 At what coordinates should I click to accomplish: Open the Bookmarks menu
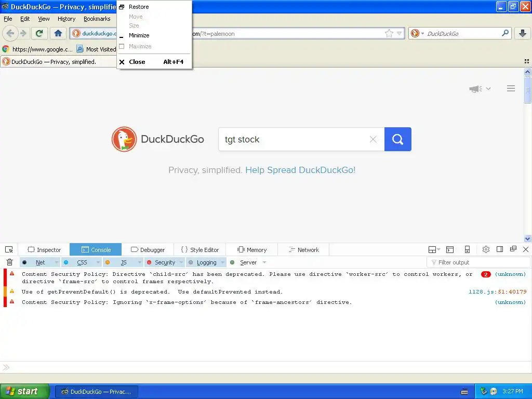click(97, 19)
